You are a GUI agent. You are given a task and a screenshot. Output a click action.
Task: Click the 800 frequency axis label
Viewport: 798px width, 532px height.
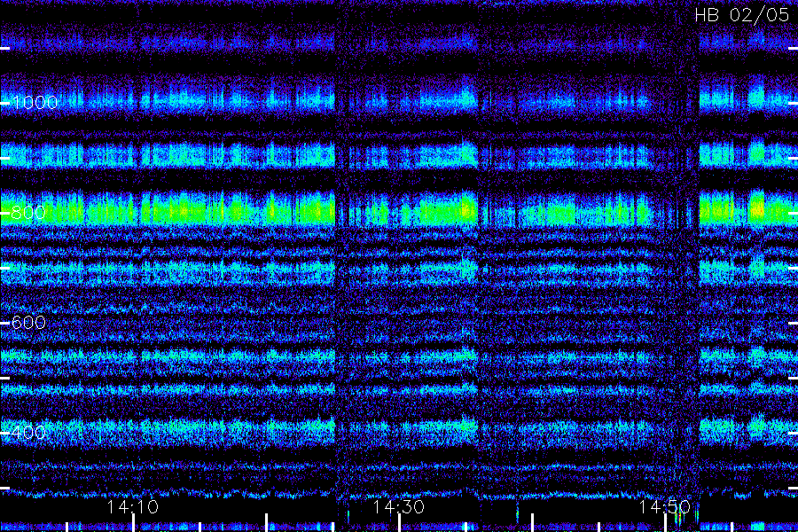coord(28,213)
